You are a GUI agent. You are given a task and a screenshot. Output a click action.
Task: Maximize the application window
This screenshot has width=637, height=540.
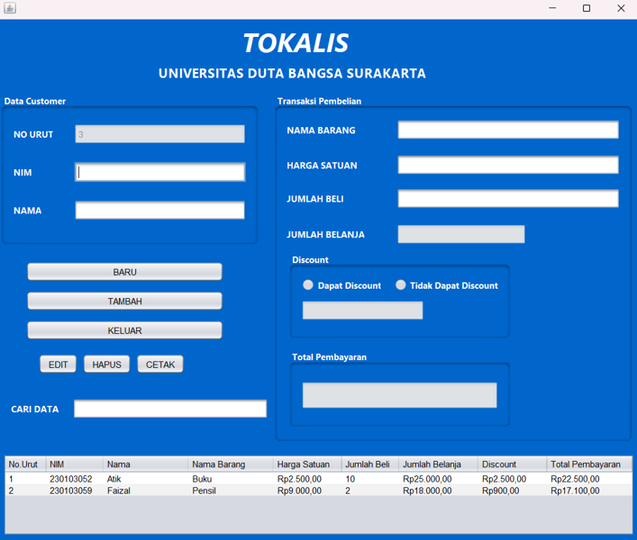(586, 8)
